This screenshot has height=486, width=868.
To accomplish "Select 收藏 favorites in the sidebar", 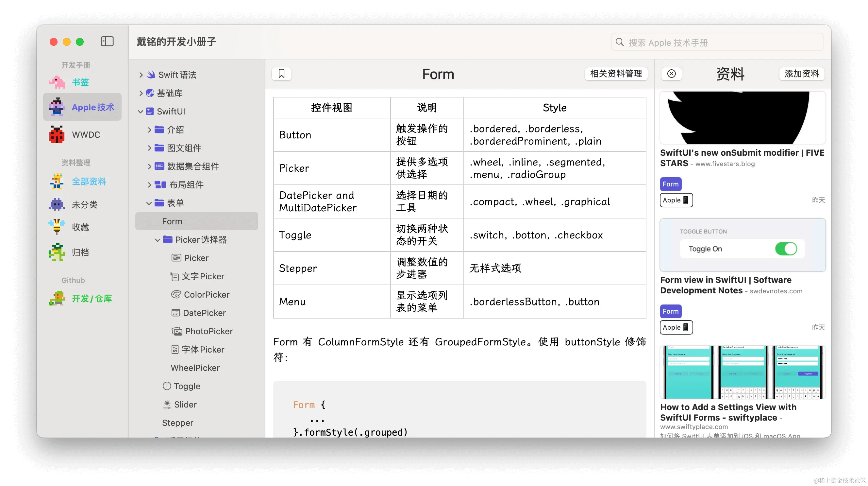I will click(x=80, y=227).
